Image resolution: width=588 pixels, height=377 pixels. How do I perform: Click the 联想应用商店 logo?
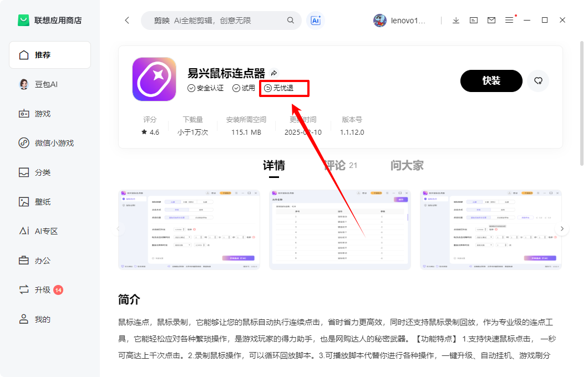pyautogui.click(x=50, y=21)
